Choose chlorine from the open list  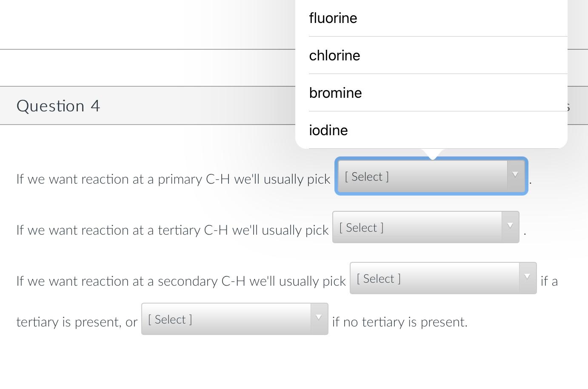334,56
